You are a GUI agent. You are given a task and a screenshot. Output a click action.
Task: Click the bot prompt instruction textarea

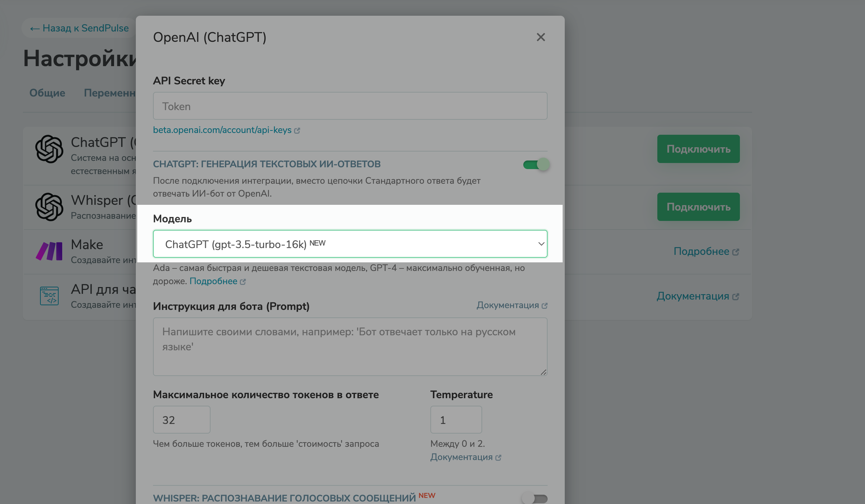[350, 346]
